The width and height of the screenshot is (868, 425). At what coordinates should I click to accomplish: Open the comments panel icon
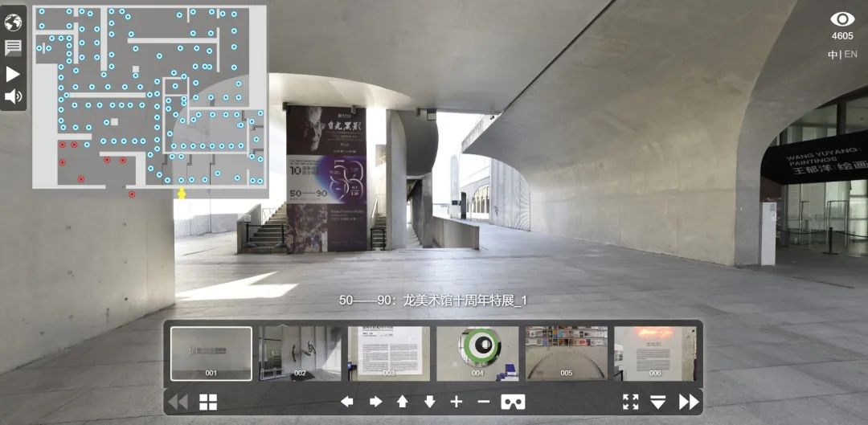coord(13,47)
